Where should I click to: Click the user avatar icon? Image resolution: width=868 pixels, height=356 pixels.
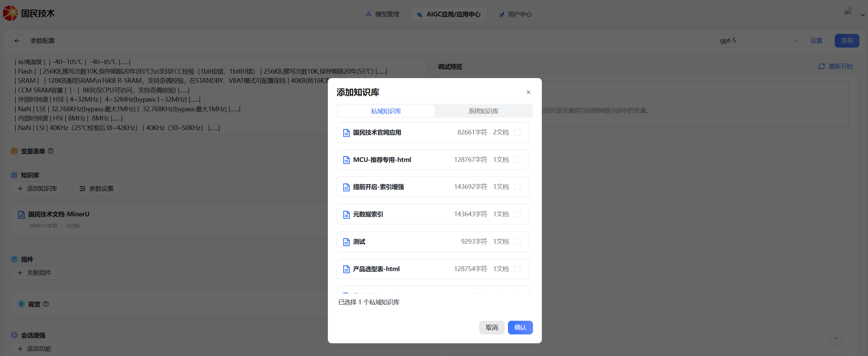848,12
